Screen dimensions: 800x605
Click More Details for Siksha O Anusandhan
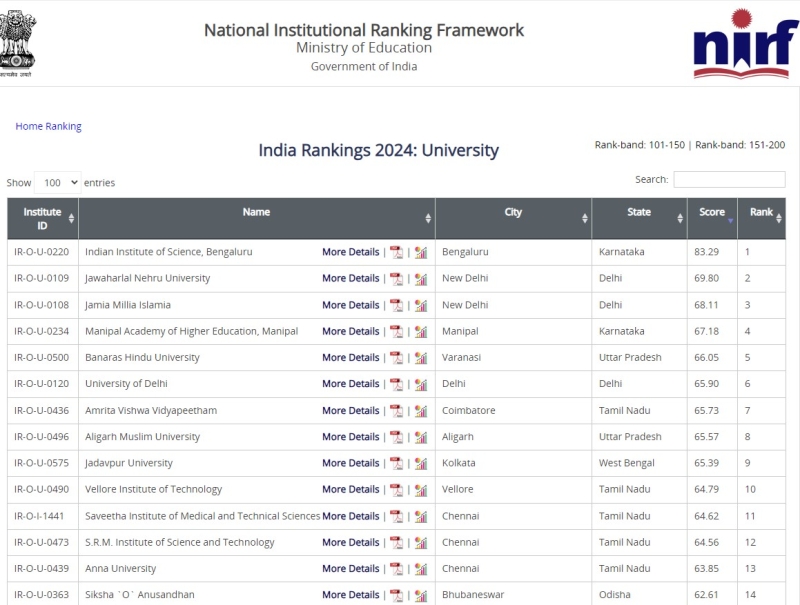pos(351,595)
